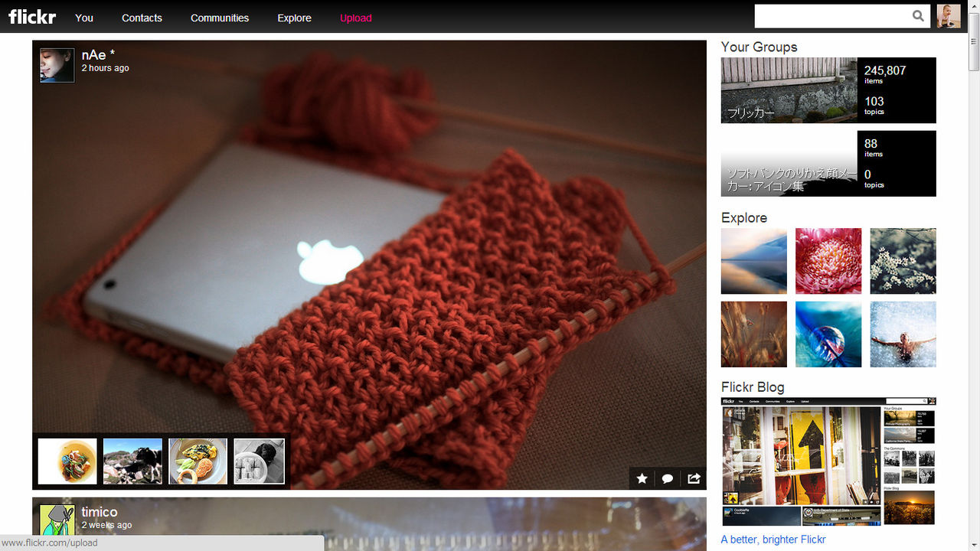The image size is (980, 551).
Task: Click the "88 items" count
Action: [874, 147]
